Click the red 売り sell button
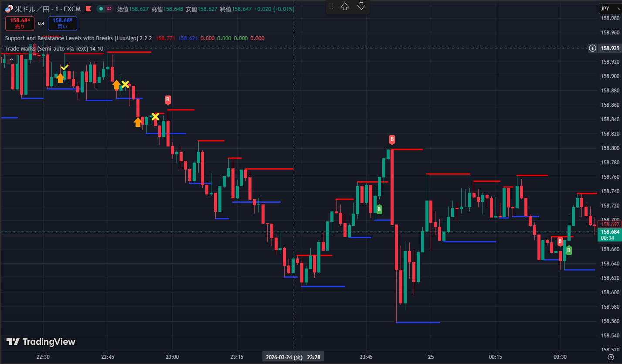The height and width of the screenshot is (364, 622). point(20,23)
